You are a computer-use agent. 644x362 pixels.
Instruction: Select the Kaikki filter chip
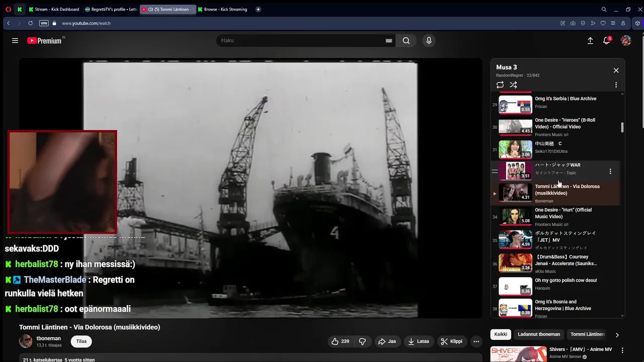tap(501, 334)
